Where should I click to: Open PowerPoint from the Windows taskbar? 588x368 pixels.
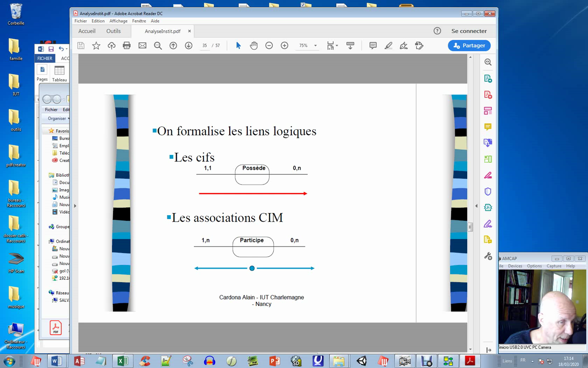[275, 361]
